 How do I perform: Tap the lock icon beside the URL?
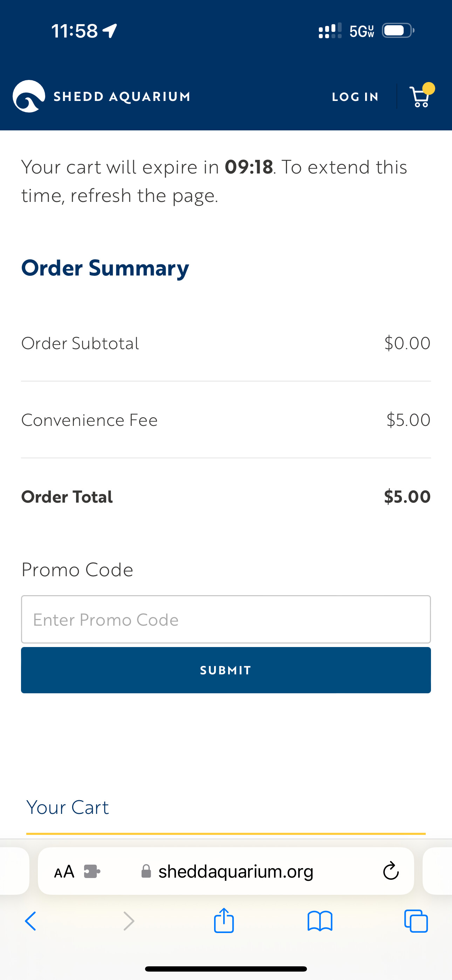tap(146, 871)
